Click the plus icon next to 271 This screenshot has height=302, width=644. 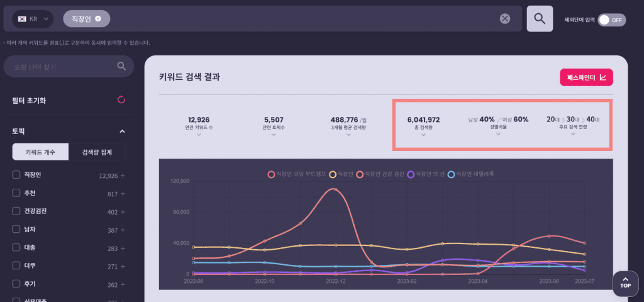[x=123, y=267]
